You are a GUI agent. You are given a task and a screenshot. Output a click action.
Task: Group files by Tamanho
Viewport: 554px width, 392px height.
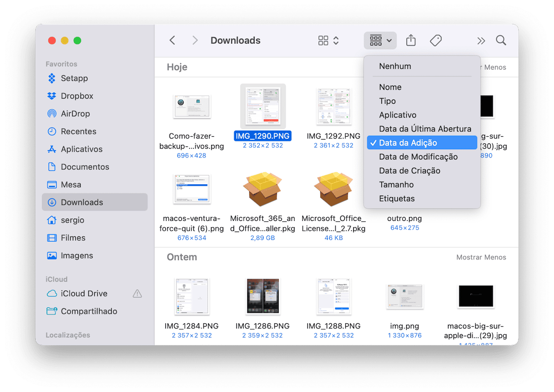396,185
